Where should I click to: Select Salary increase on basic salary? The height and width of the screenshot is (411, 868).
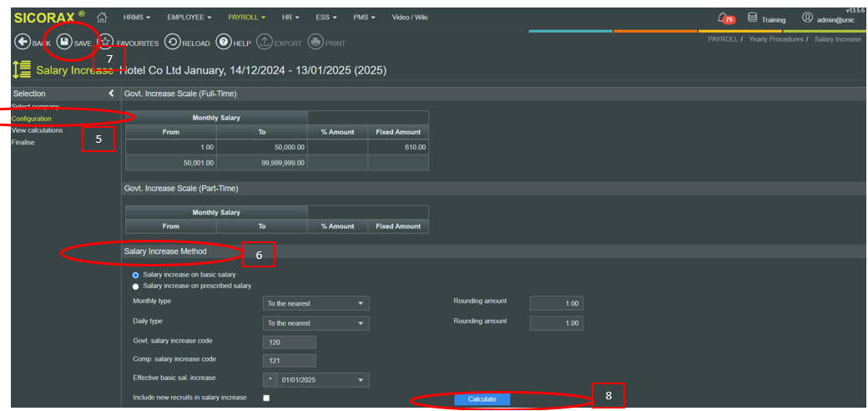136,275
